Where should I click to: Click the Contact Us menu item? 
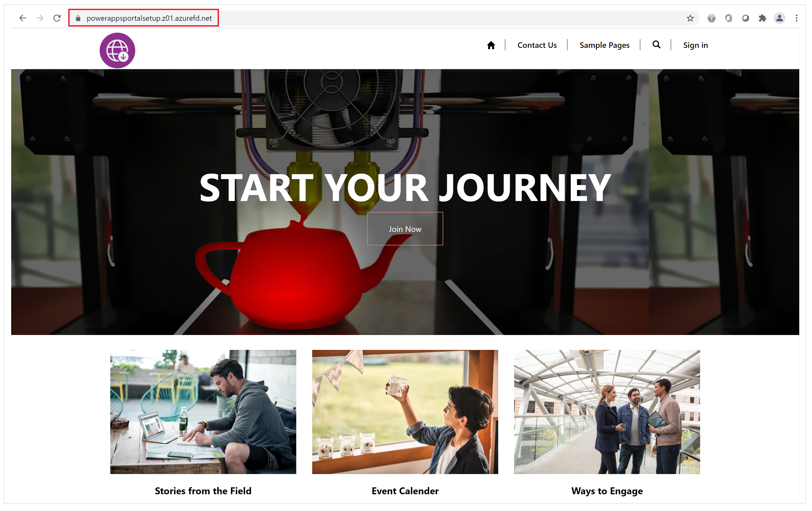pos(537,45)
